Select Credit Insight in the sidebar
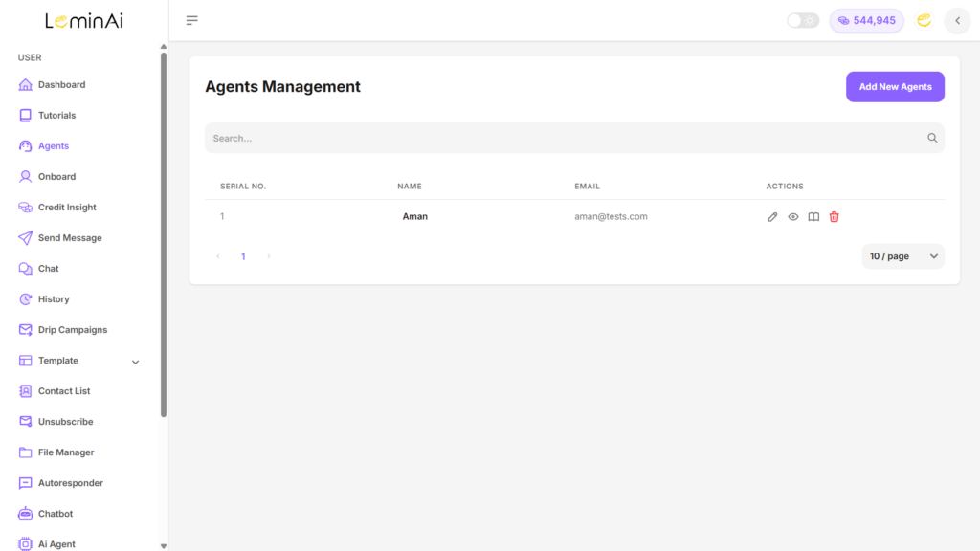This screenshot has width=980, height=551. point(67,208)
